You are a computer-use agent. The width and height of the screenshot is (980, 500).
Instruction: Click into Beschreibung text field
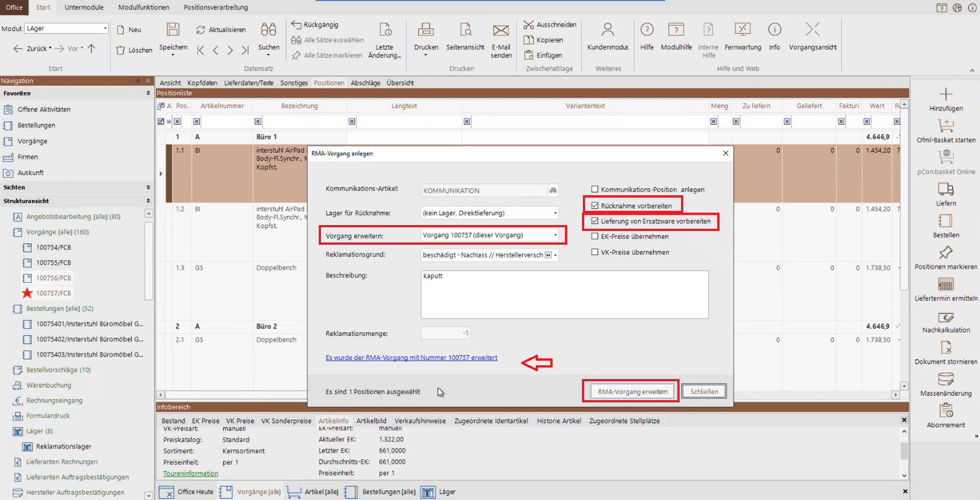[564, 295]
